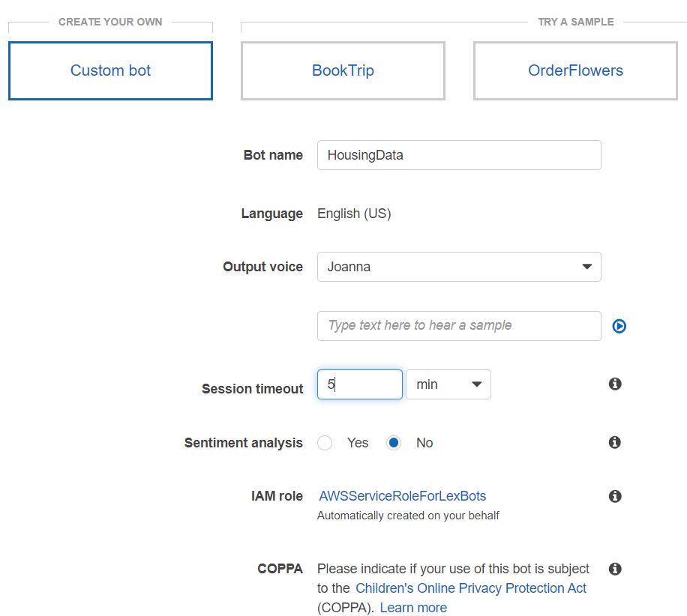Play the voice sample audio
The image size is (687, 616).
pos(618,325)
